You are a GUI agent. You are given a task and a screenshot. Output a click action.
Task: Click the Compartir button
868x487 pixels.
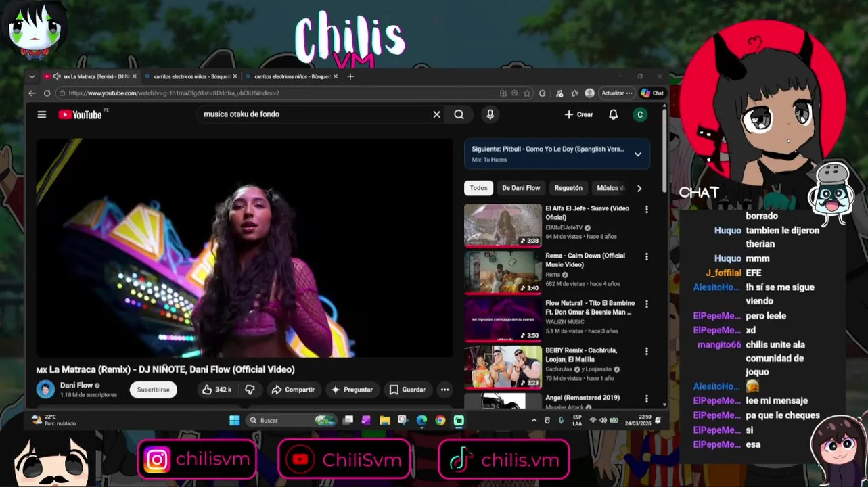tap(293, 390)
